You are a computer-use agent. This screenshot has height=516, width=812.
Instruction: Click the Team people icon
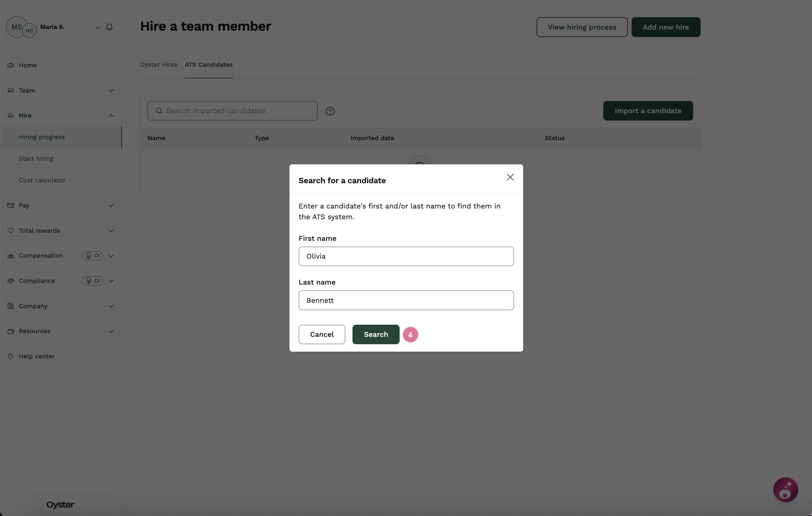(11, 91)
